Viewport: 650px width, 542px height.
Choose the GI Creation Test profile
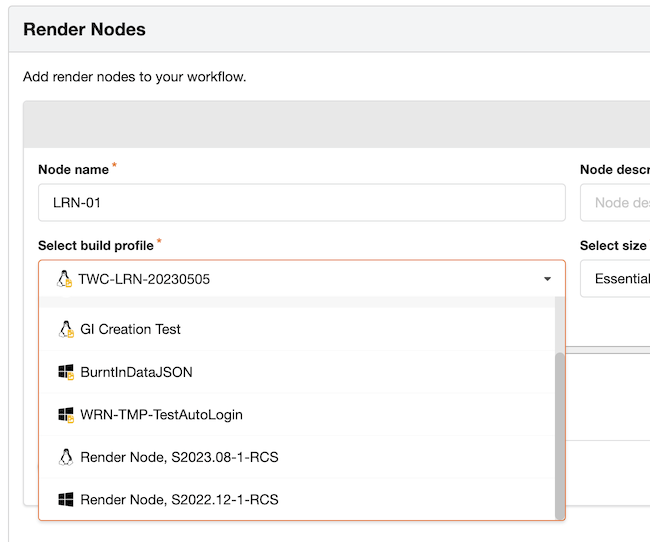[x=297, y=329]
